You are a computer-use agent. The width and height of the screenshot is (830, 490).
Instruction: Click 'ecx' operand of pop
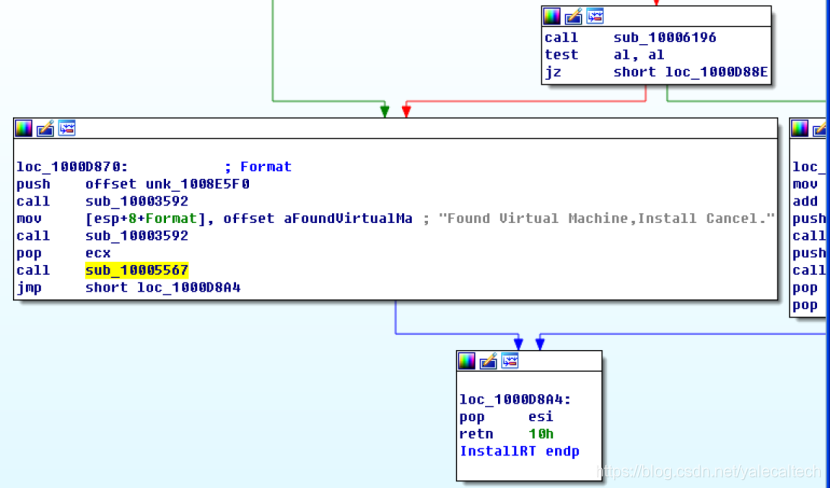point(98,253)
